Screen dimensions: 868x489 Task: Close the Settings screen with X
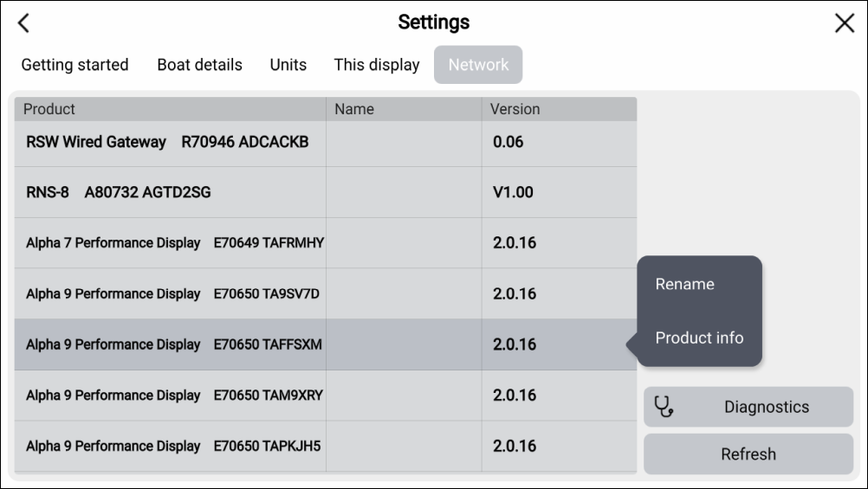click(x=844, y=23)
